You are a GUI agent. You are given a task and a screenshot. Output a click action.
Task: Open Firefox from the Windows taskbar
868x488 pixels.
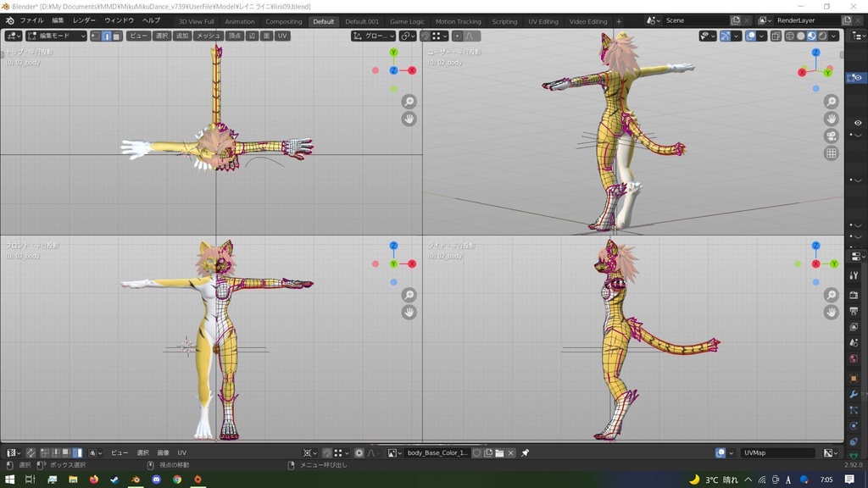[93, 480]
